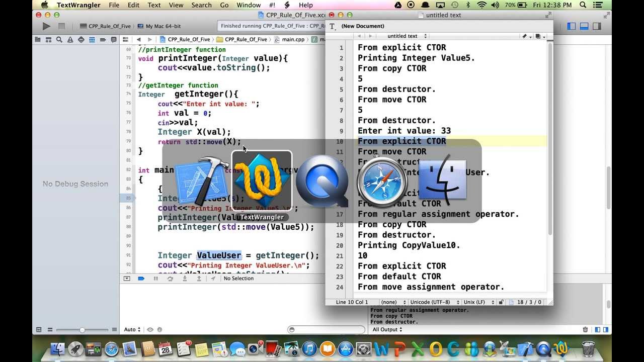
Task: Open iTunes from the Dock
Action: 309,348
